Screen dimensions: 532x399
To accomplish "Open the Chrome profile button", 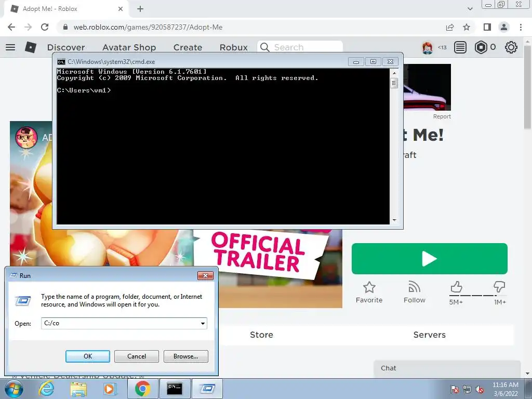I will pyautogui.click(x=504, y=27).
